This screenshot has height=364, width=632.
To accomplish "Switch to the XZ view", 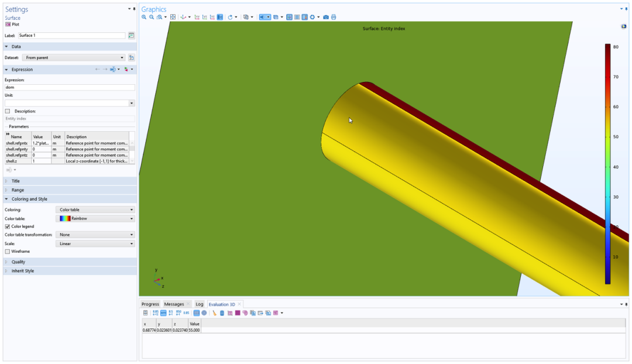I will pos(212,17).
